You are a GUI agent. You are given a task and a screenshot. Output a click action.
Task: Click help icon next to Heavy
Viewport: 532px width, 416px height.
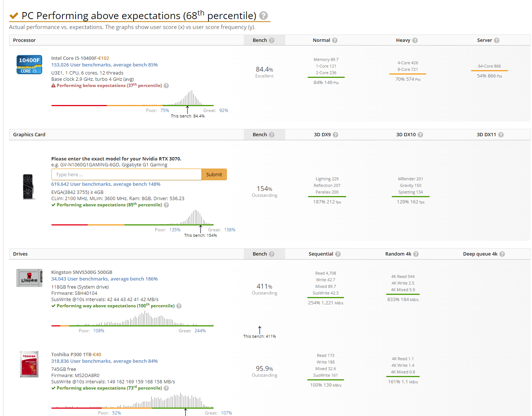tap(415, 40)
